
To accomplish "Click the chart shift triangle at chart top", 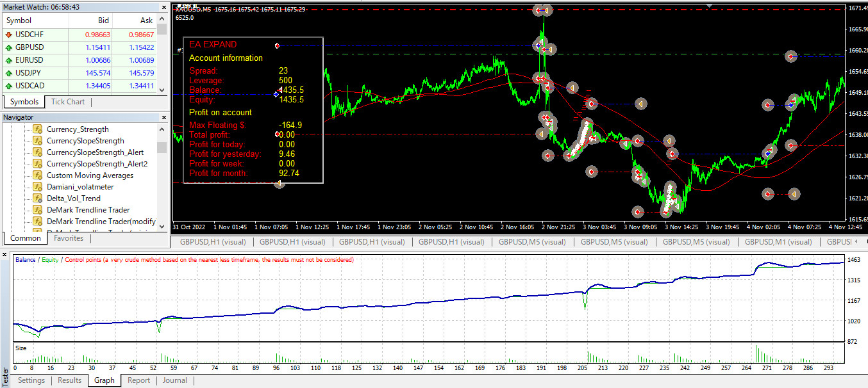I will pos(708,6).
